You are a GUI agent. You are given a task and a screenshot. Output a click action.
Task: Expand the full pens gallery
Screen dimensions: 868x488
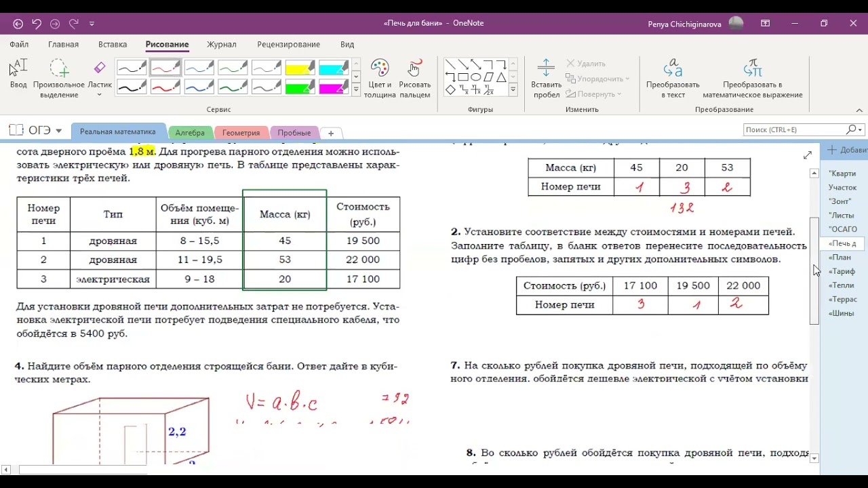(x=356, y=90)
